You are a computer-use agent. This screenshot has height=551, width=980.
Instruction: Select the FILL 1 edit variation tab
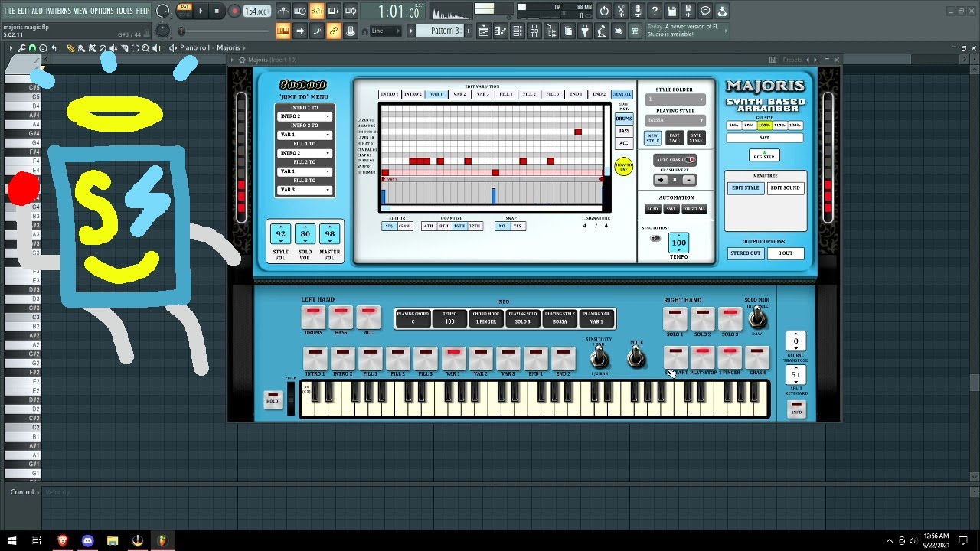pyautogui.click(x=506, y=94)
